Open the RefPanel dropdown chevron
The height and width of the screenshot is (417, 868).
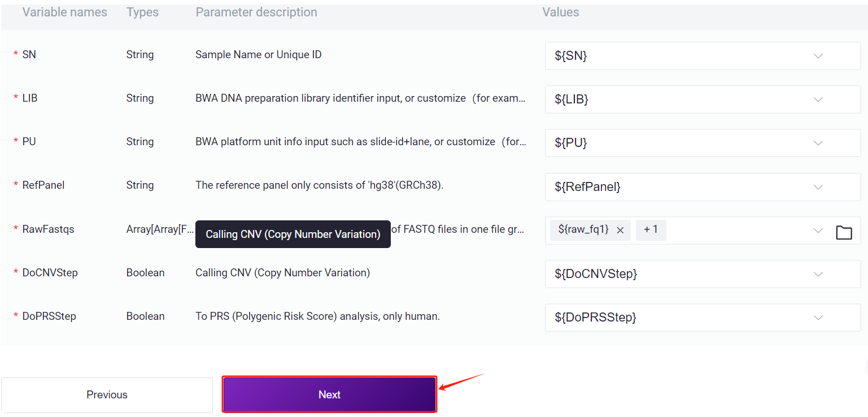[818, 186]
